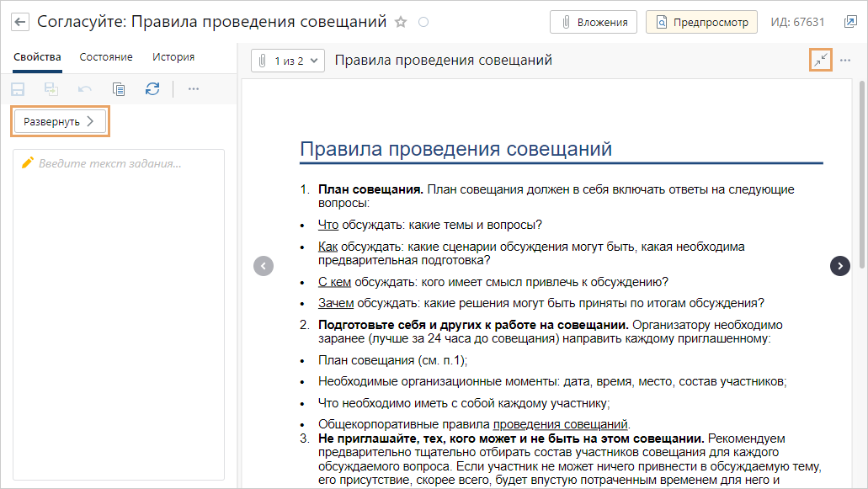Collapse the preview using the shrink-arrows icon

[820, 60]
